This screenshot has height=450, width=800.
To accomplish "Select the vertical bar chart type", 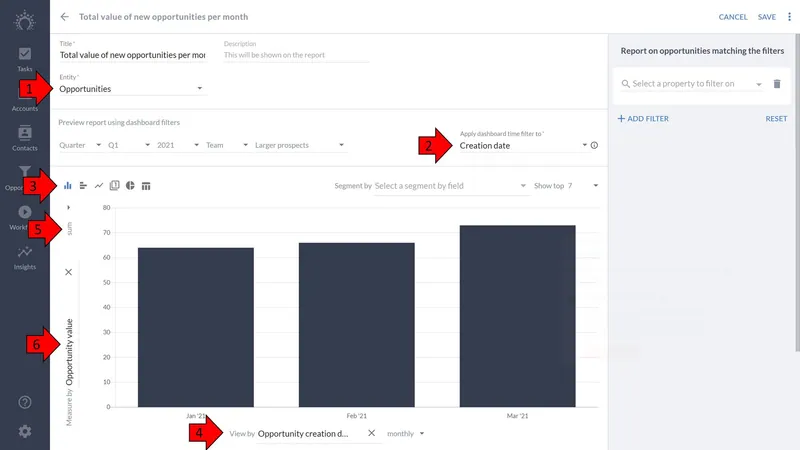I will click(67, 186).
